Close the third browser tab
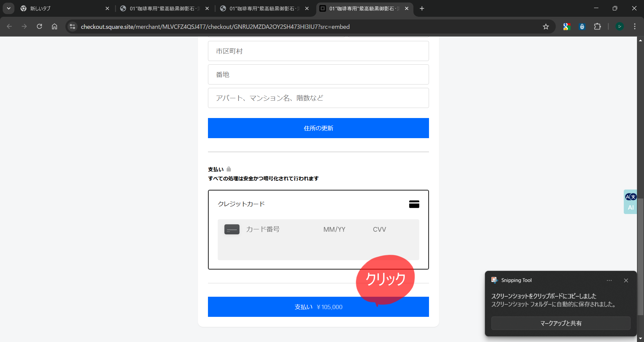This screenshot has width=644, height=342. click(307, 8)
